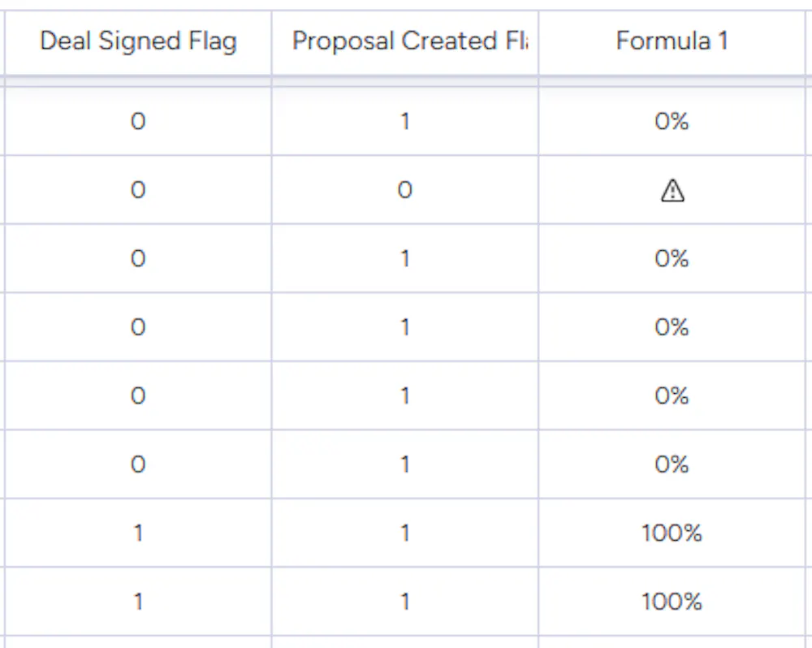The height and width of the screenshot is (648, 812).
Task: Click the Formula 1 column header
Action: (x=672, y=41)
